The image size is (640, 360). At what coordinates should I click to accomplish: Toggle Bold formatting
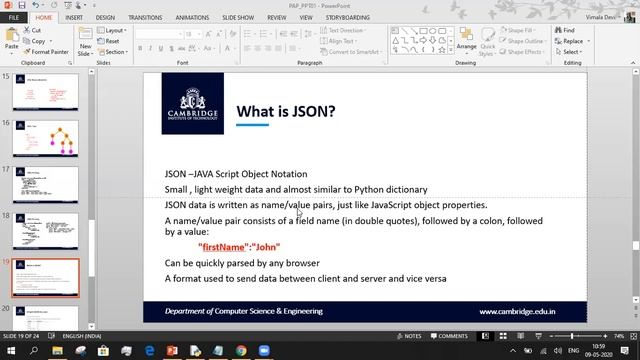pyautogui.click(x=140, y=48)
